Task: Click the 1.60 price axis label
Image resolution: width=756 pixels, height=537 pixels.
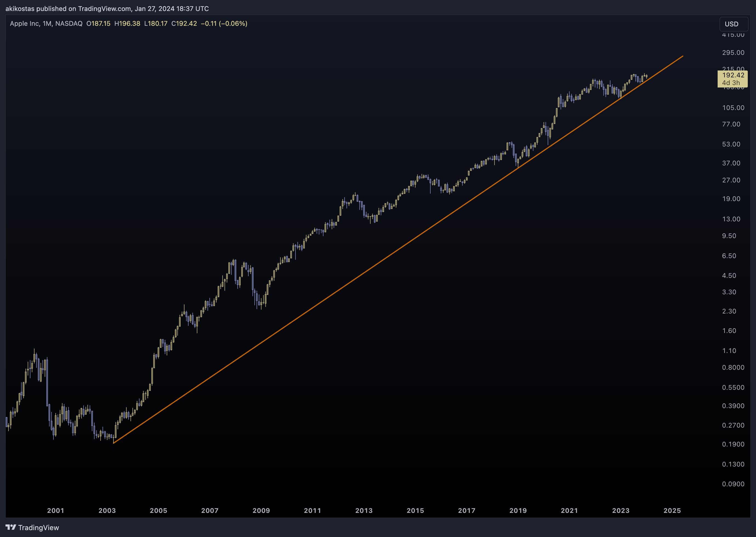Action: pos(729,331)
